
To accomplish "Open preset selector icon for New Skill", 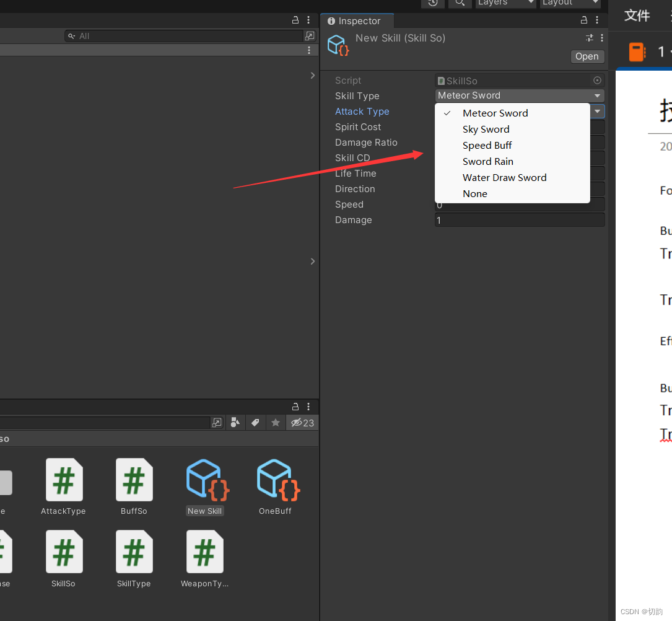I will tap(590, 38).
